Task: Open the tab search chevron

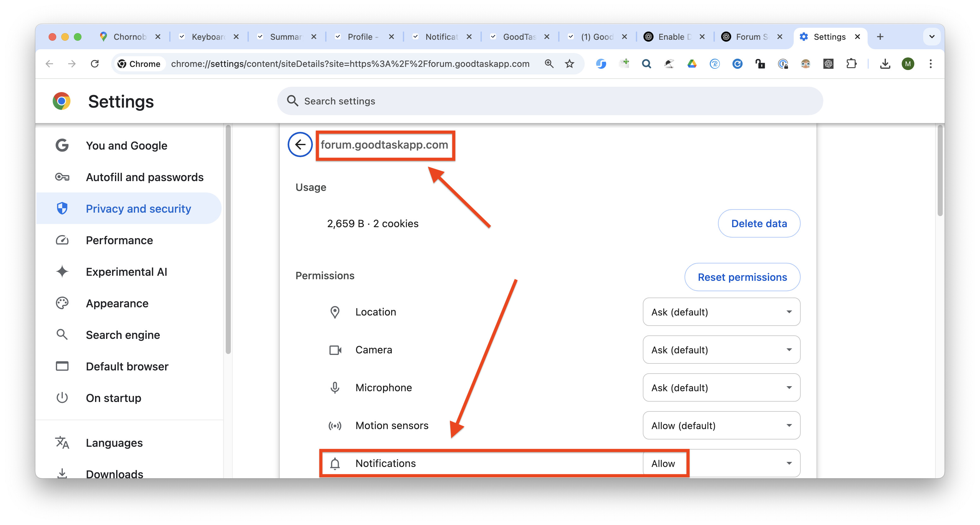Action: (932, 37)
